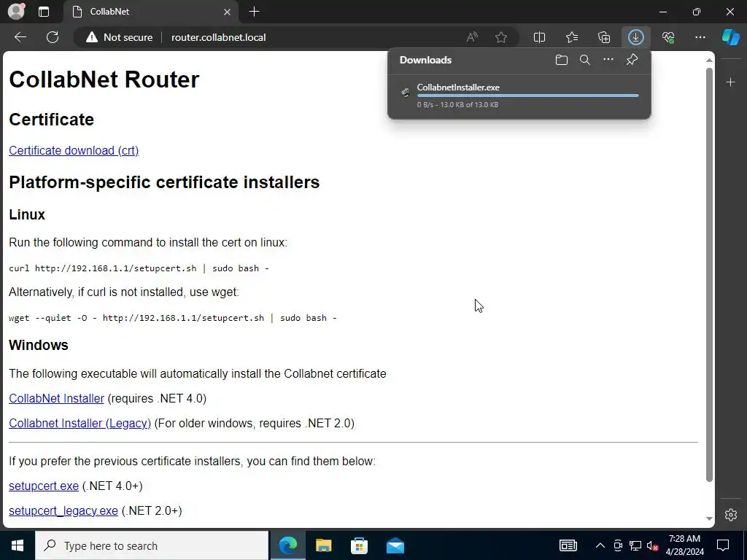Open the network tray icon

635,545
